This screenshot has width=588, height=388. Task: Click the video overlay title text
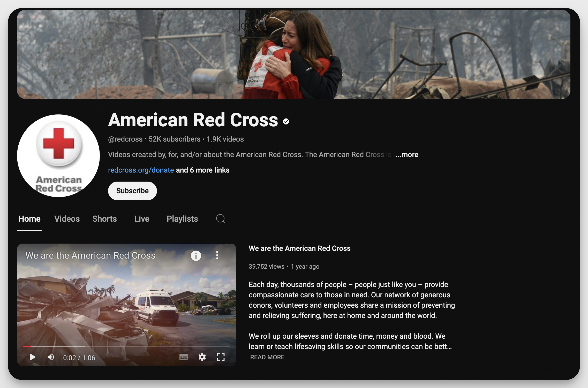(91, 255)
